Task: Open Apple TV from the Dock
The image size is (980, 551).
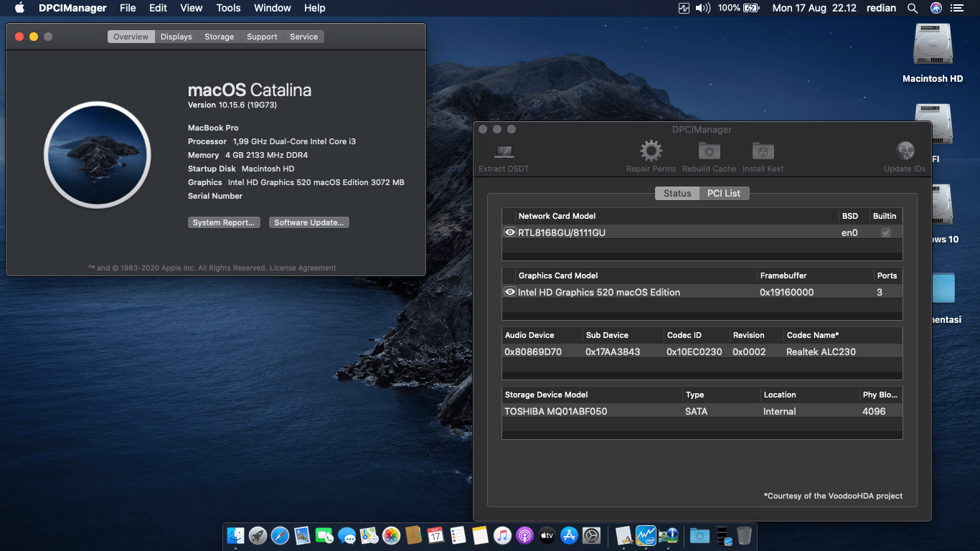Action: (547, 535)
